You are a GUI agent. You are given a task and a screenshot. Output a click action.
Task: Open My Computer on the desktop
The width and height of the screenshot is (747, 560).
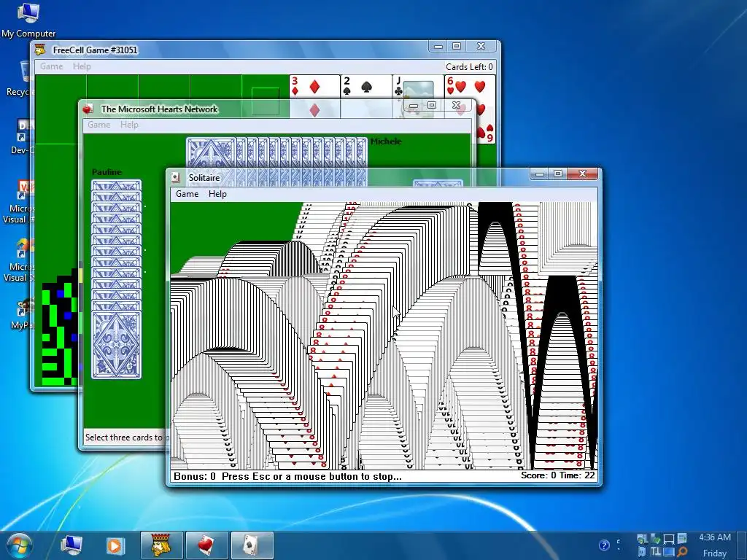click(28, 20)
